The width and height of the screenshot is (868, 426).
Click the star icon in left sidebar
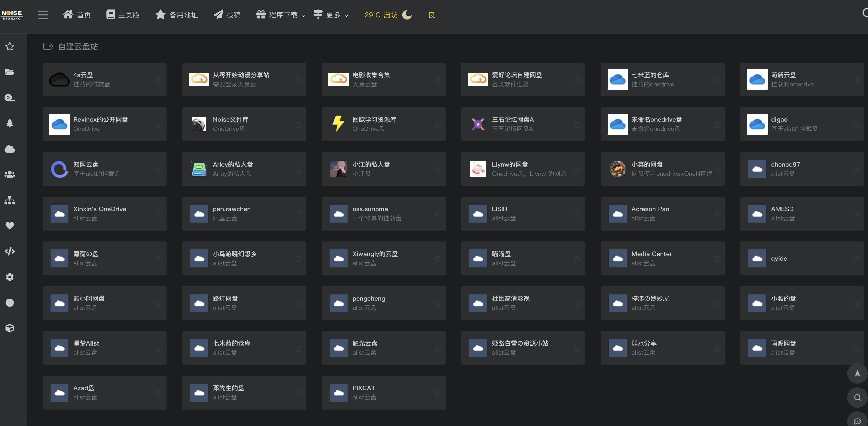pyautogui.click(x=9, y=46)
